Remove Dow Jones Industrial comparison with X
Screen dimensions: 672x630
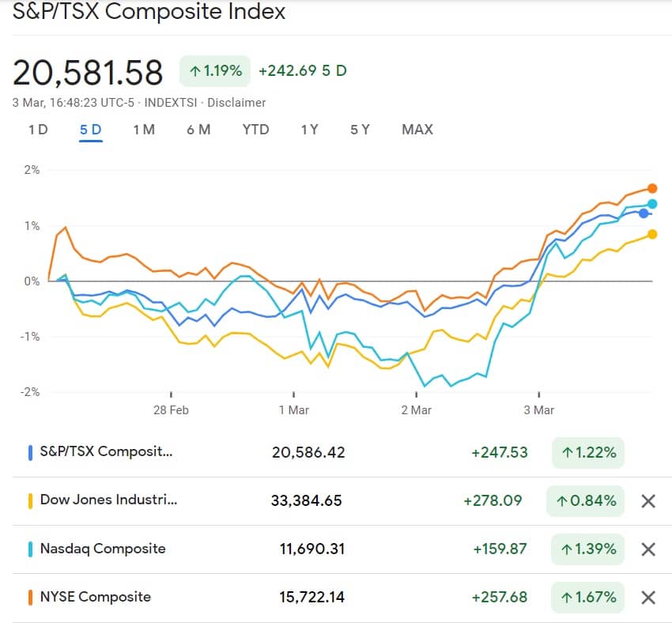point(648,500)
